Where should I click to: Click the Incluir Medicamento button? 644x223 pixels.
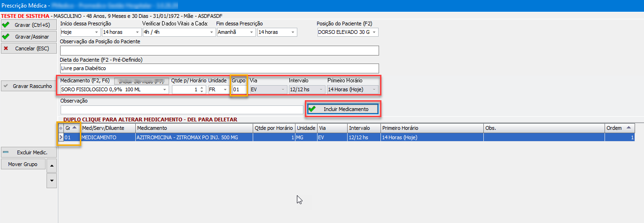coord(342,109)
